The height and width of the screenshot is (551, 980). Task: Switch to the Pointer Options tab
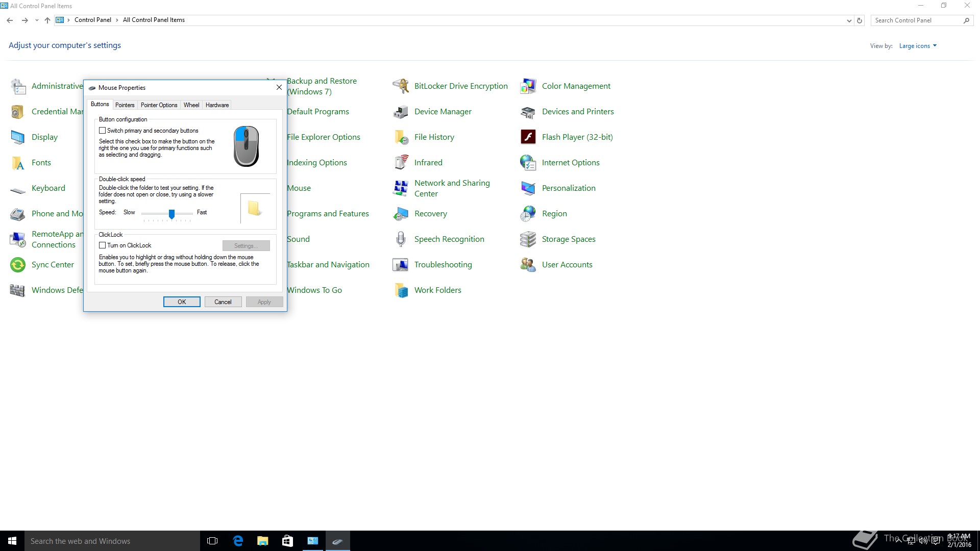[159, 105]
